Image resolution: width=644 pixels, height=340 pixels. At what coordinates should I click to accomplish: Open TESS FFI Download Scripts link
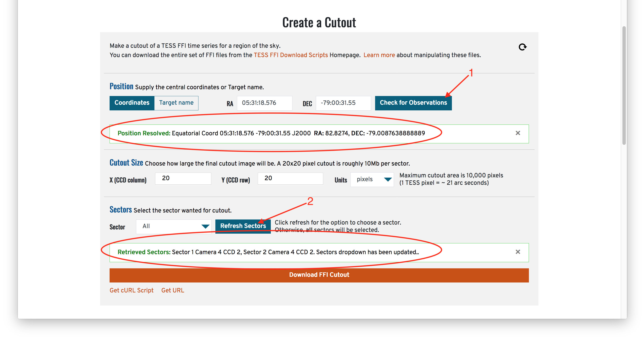coord(291,55)
